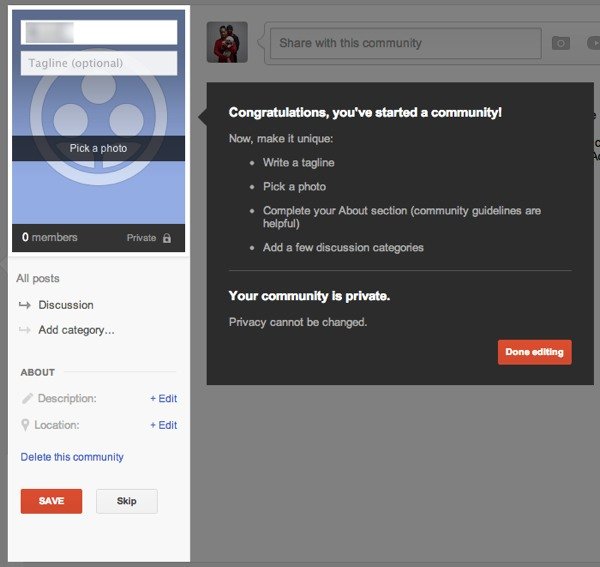Click the video icon beside camera

tap(593, 43)
